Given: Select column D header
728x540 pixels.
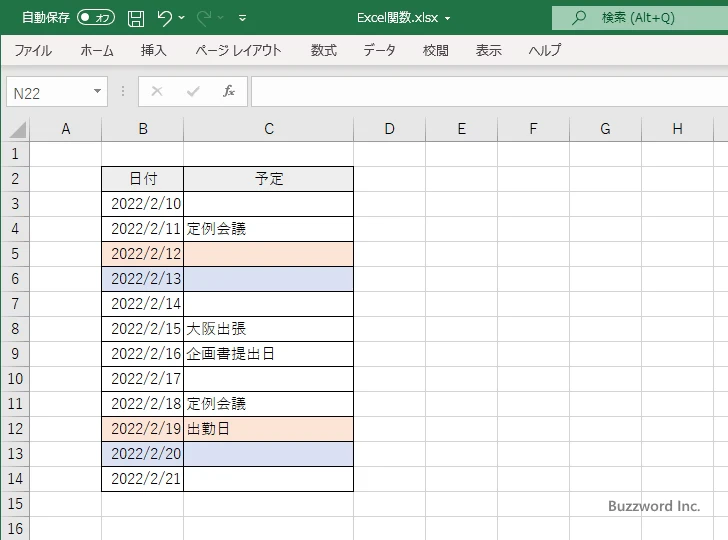Looking at the screenshot, I should (390, 129).
